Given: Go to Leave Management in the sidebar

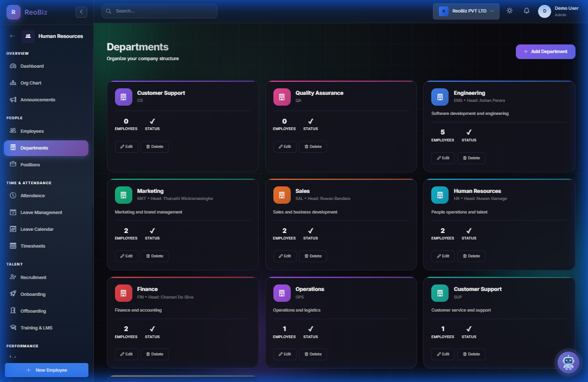Looking at the screenshot, I should [41, 212].
